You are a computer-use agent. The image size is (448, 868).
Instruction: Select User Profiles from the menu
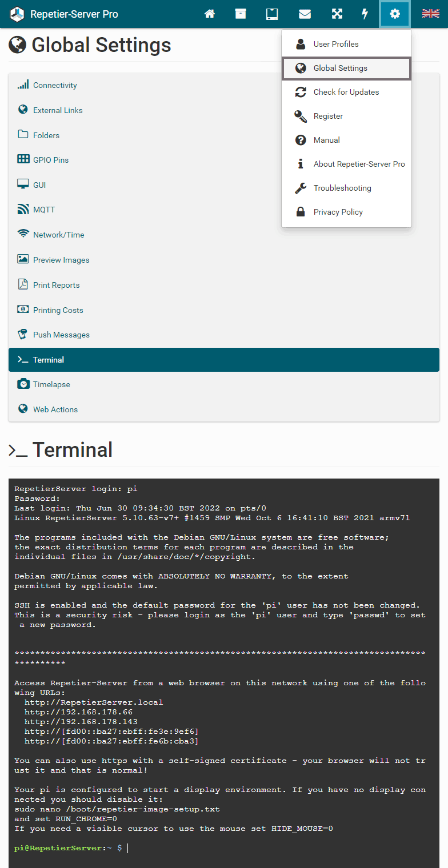(336, 44)
